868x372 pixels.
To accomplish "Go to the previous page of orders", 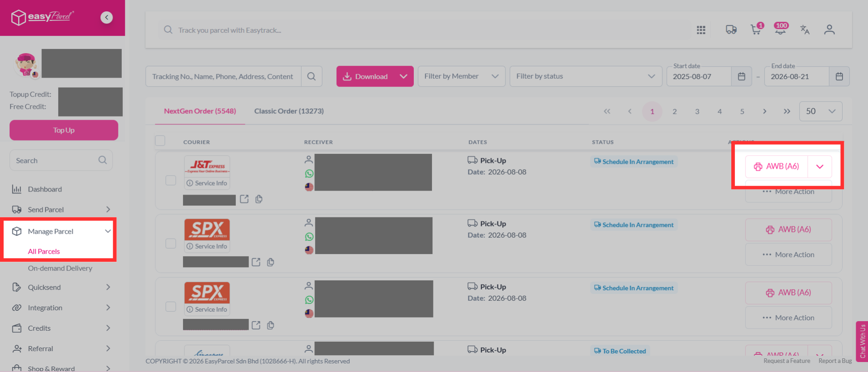I will pyautogui.click(x=630, y=111).
